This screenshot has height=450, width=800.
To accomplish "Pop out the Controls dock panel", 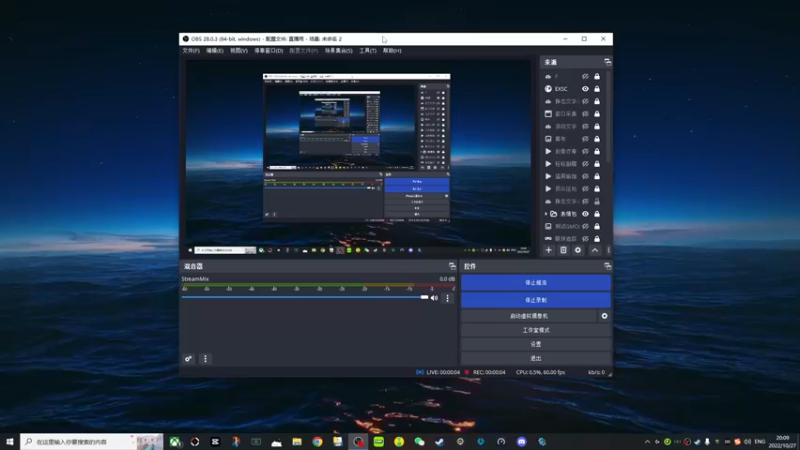I will pyautogui.click(x=607, y=266).
